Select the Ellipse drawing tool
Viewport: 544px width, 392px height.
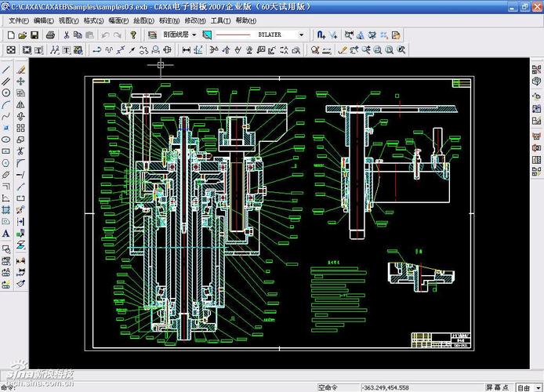coord(6,140)
